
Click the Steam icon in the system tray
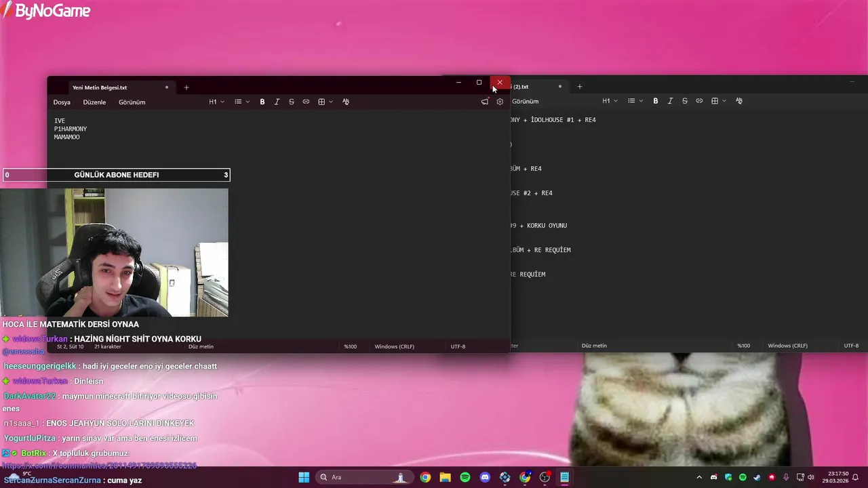[757, 477]
